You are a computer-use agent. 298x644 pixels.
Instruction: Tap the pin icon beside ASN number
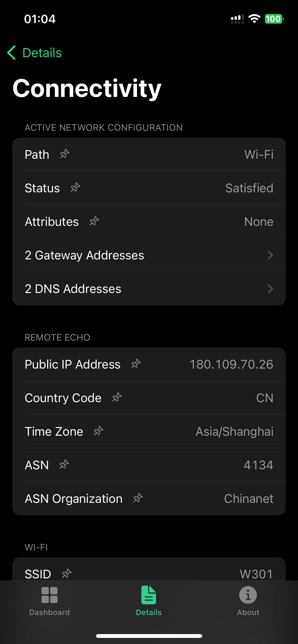tap(64, 465)
